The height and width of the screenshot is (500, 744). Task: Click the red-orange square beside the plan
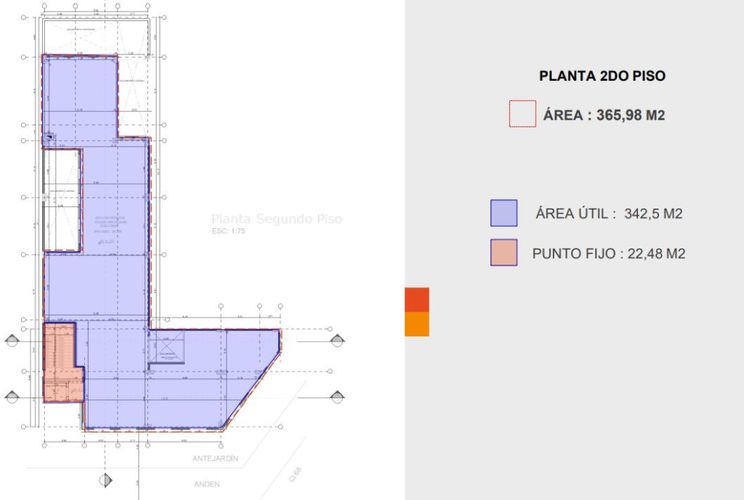417,299
